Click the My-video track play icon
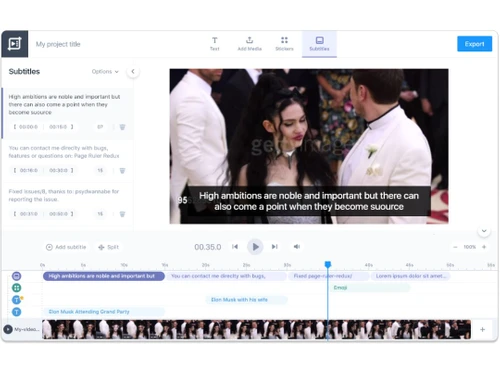 (8, 329)
